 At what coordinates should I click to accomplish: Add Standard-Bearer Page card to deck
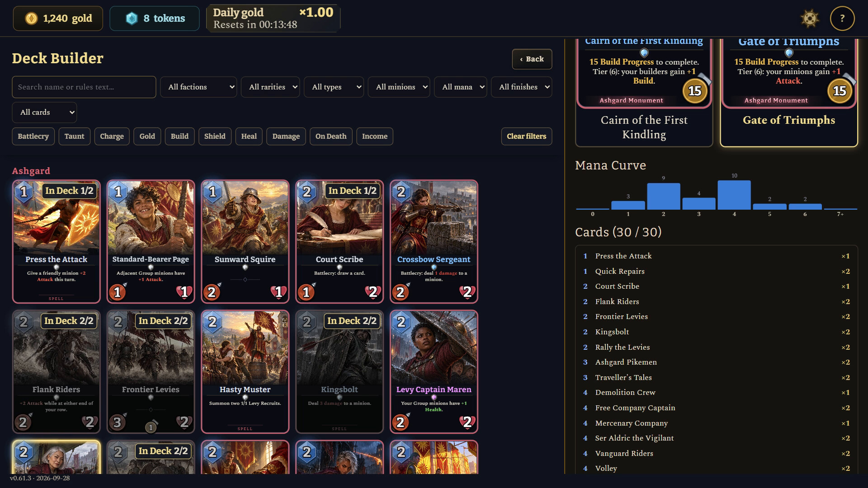click(x=151, y=242)
